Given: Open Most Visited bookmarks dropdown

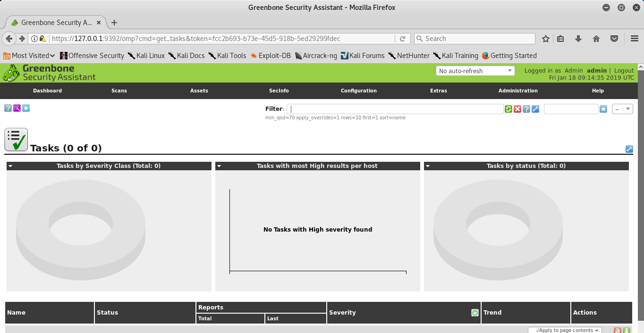Looking at the screenshot, I should pyautogui.click(x=29, y=56).
